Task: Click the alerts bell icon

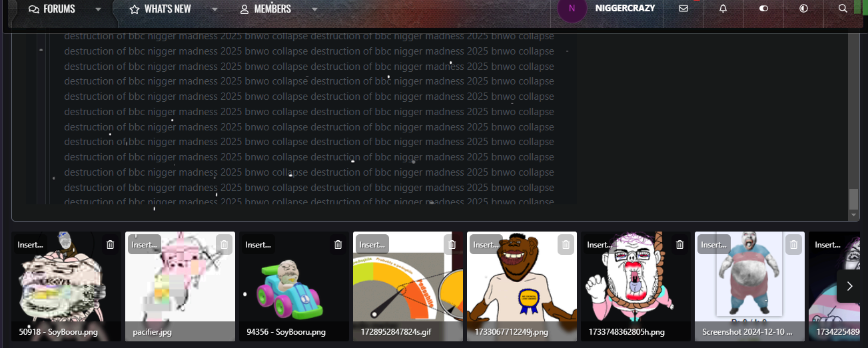Action: (723, 9)
